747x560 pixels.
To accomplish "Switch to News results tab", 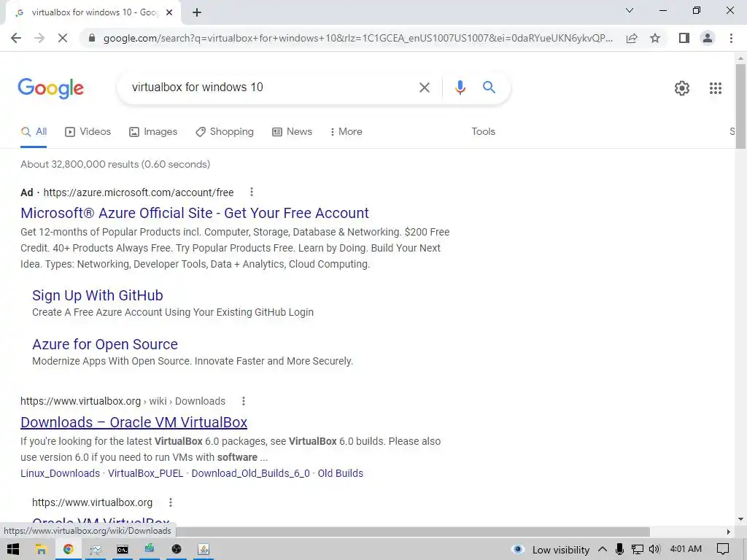I will [x=292, y=132].
